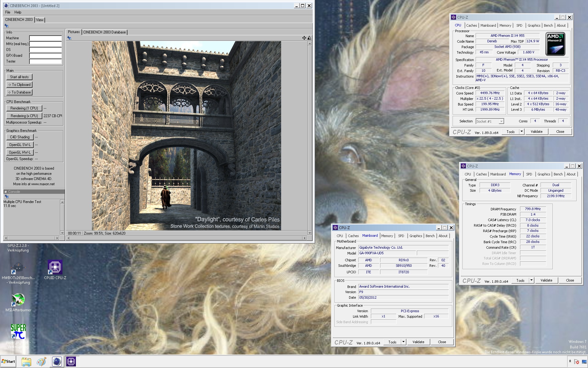588x368 pixels.
Task: Run Rendering (1 CPU) benchmark
Action: click(x=24, y=108)
